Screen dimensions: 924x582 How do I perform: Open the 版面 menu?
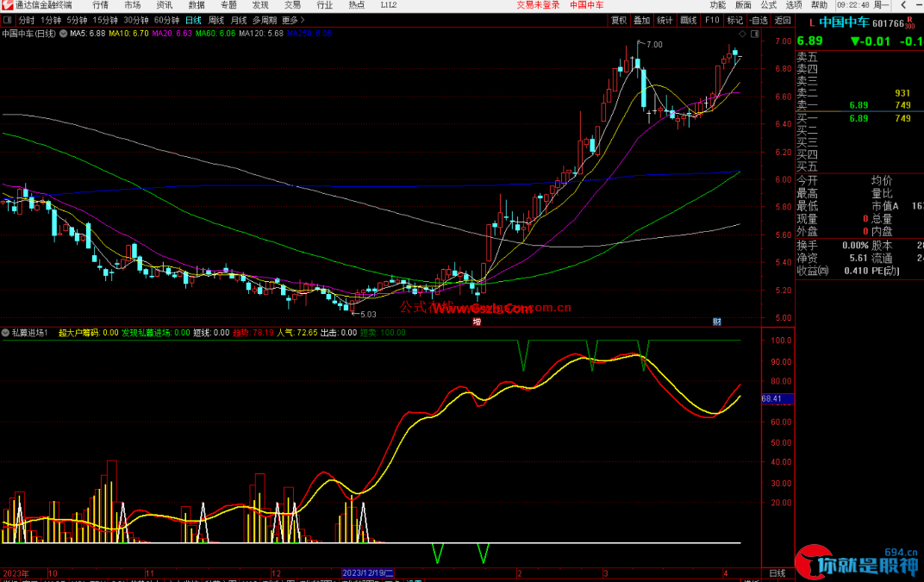click(x=743, y=4)
